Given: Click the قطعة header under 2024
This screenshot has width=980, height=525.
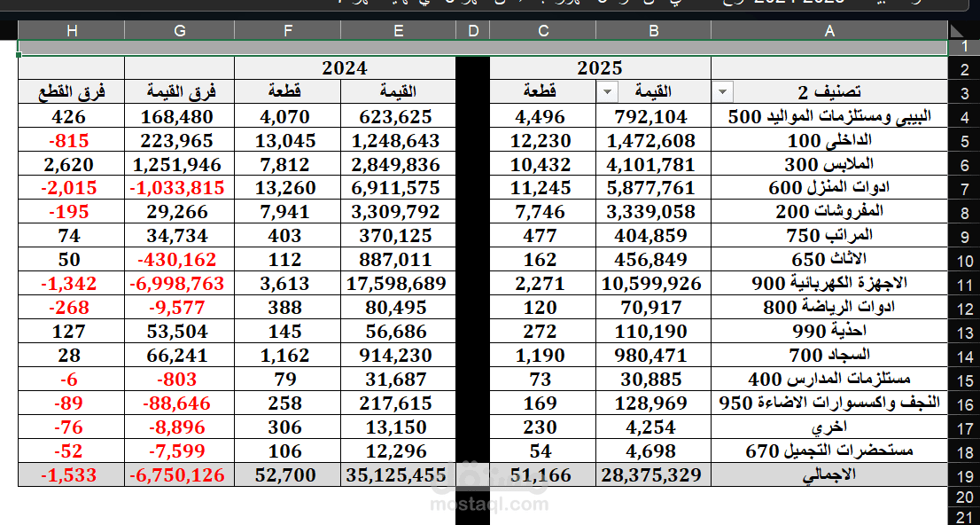Looking at the screenshot, I should (287, 92).
